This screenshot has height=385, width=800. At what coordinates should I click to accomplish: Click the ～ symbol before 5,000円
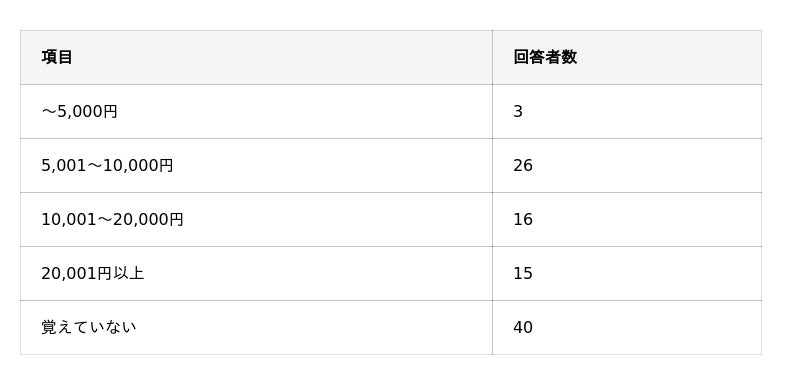tap(49, 112)
